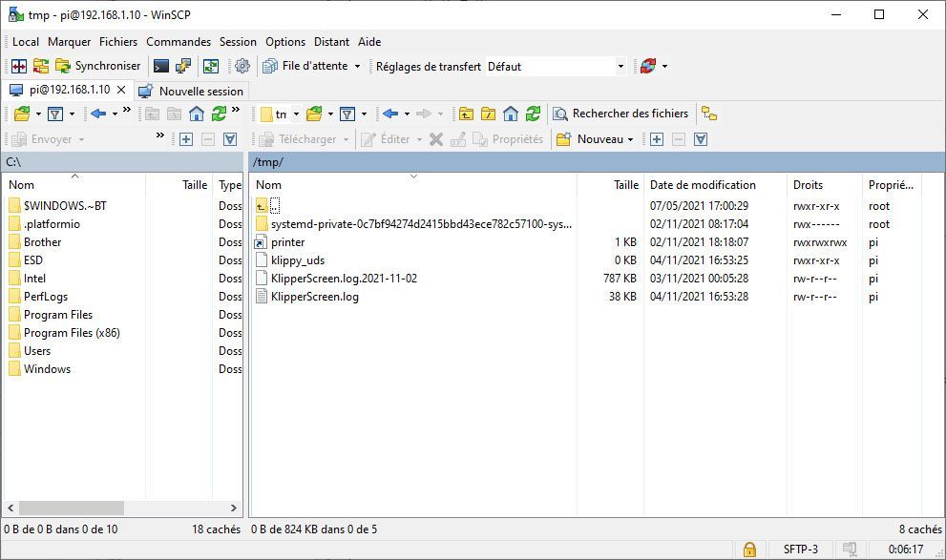Image resolution: width=946 pixels, height=560 pixels.
Task: Click remote panel back arrow
Action: pos(390,114)
